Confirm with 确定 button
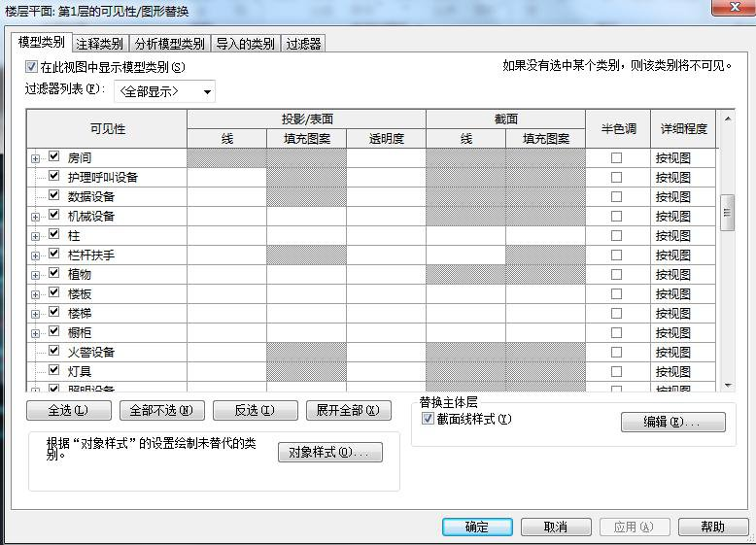Viewport: 756px width, 545px height. (477, 528)
